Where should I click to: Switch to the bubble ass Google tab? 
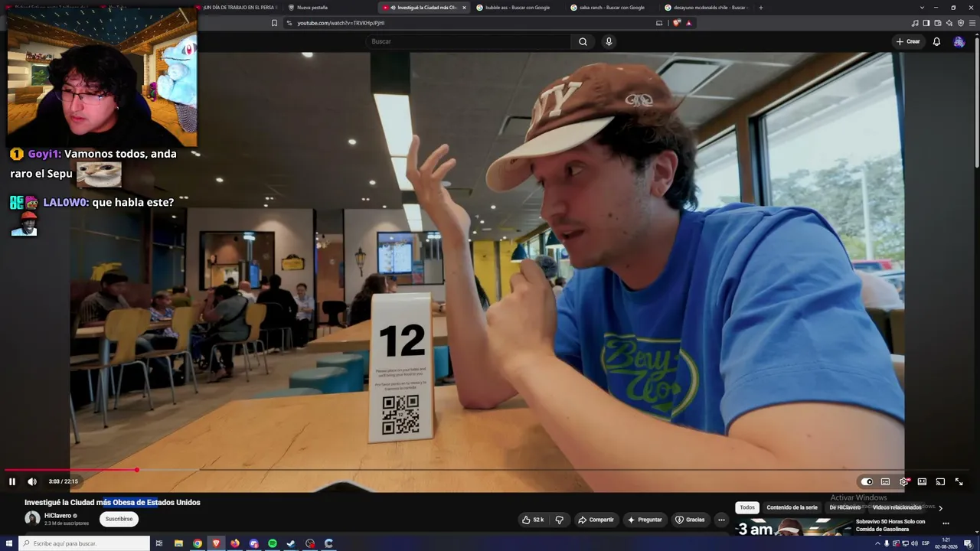point(518,8)
